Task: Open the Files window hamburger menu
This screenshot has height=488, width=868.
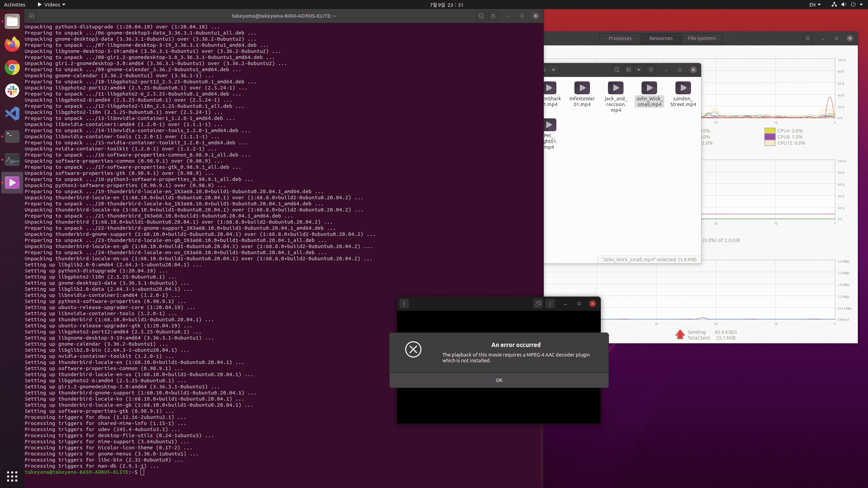Action: coord(651,70)
